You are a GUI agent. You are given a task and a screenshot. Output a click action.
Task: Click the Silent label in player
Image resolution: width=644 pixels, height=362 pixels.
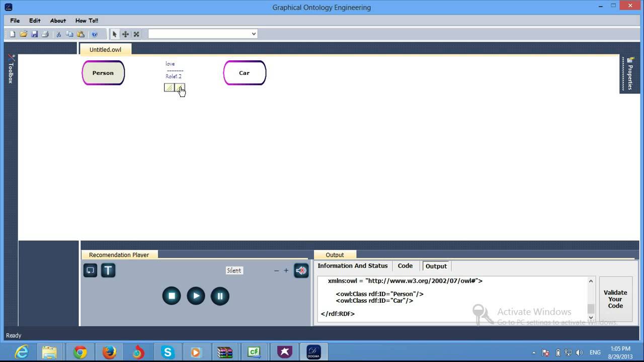pos(234,270)
